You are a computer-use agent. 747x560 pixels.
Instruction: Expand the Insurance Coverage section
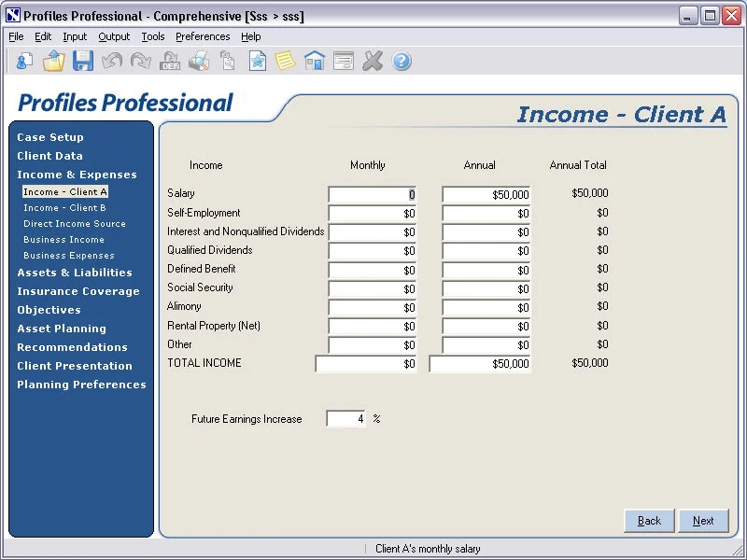point(78,291)
